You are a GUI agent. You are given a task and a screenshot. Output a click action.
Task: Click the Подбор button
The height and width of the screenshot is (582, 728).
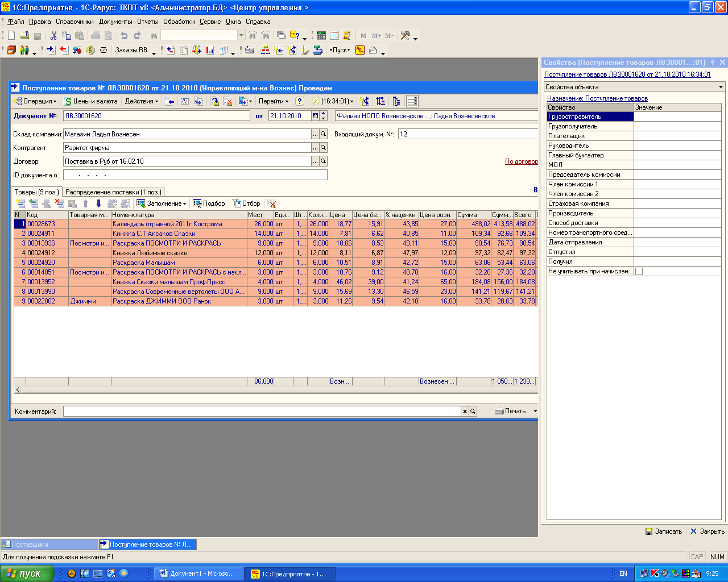[209, 203]
